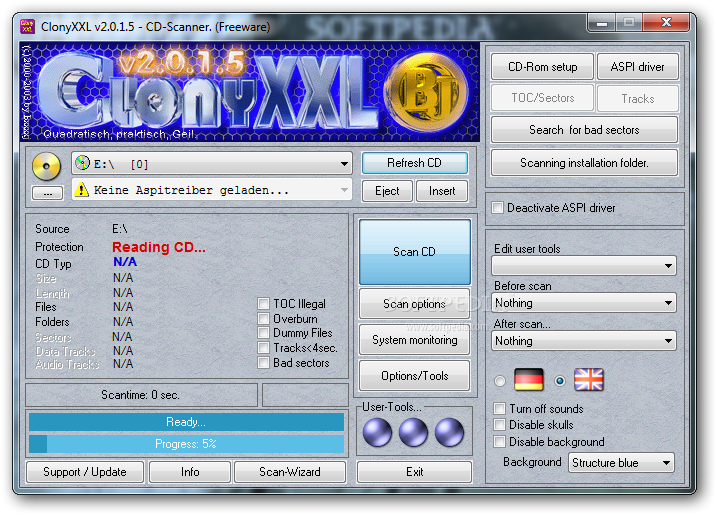
Task: Click the ClonyXXL title bar app icon
Action: pos(27,27)
